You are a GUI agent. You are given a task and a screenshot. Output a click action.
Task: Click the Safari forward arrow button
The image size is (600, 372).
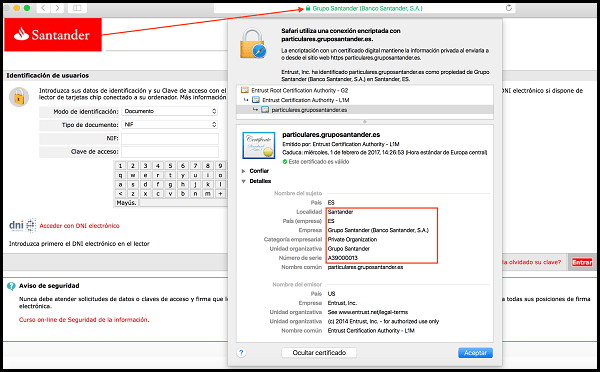pyautogui.click(x=57, y=8)
